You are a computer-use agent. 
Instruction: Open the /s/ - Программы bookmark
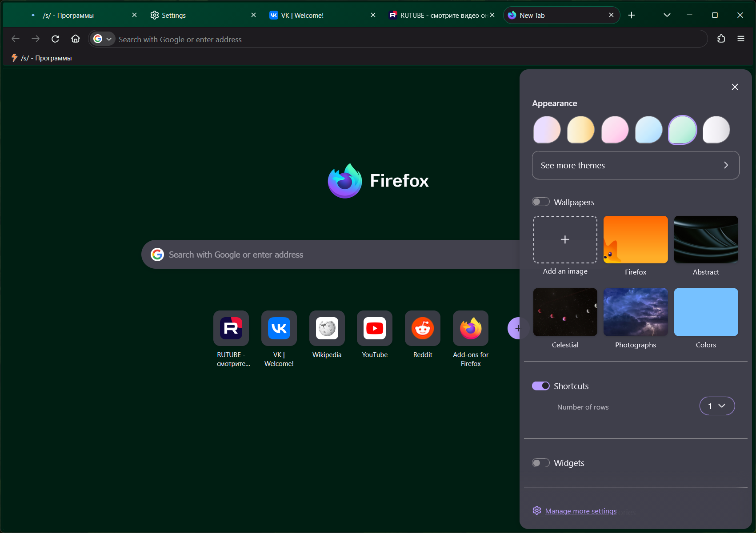(x=41, y=58)
